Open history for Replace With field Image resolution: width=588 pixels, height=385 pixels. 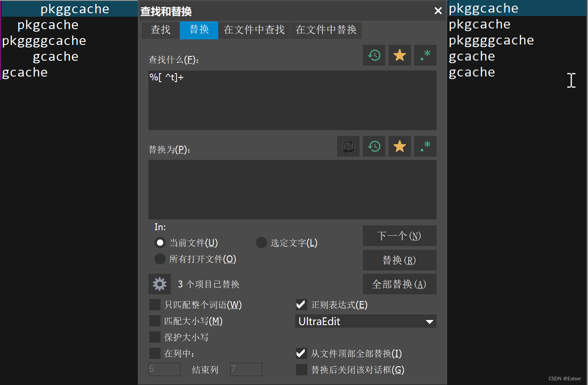374,146
